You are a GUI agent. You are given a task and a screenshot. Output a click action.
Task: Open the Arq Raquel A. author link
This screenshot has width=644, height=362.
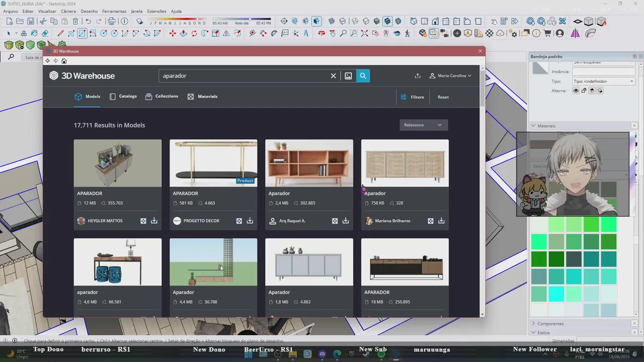click(x=292, y=221)
